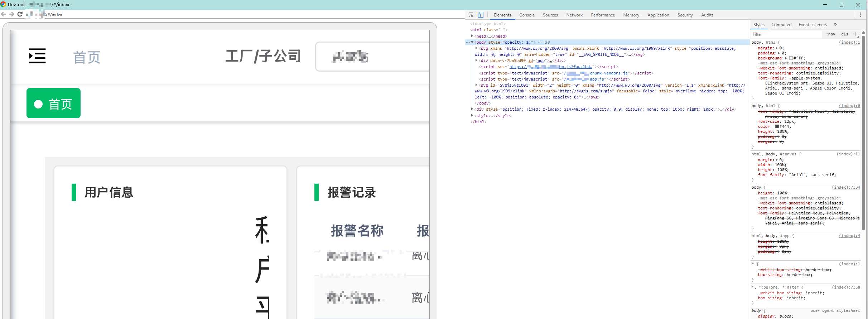The height and width of the screenshot is (319, 868).
Task: Switch to the Computed sidebar tab
Action: (781, 25)
